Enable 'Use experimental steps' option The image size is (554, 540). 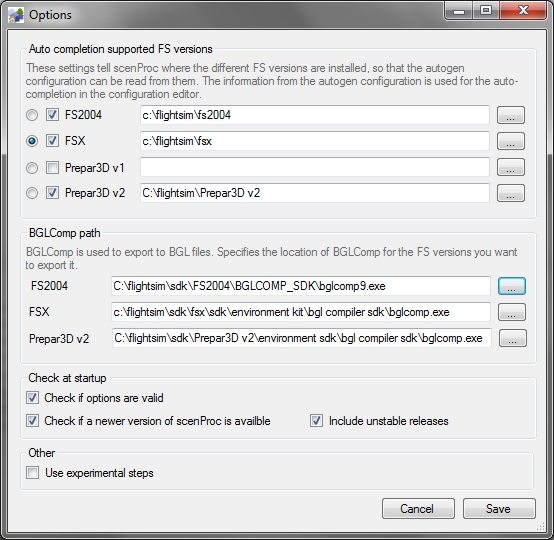click(33, 472)
